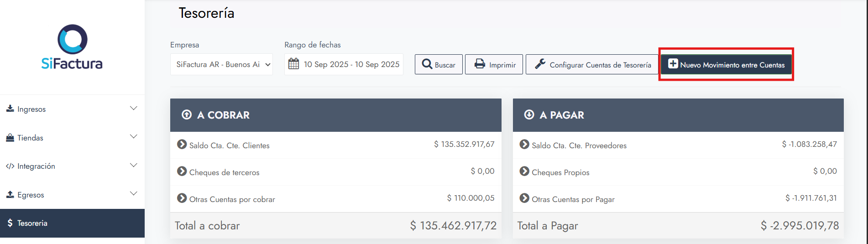Click the up-arrow icon in A COBRAR header
This screenshot has height=244, width=868.
click(187, 115)
